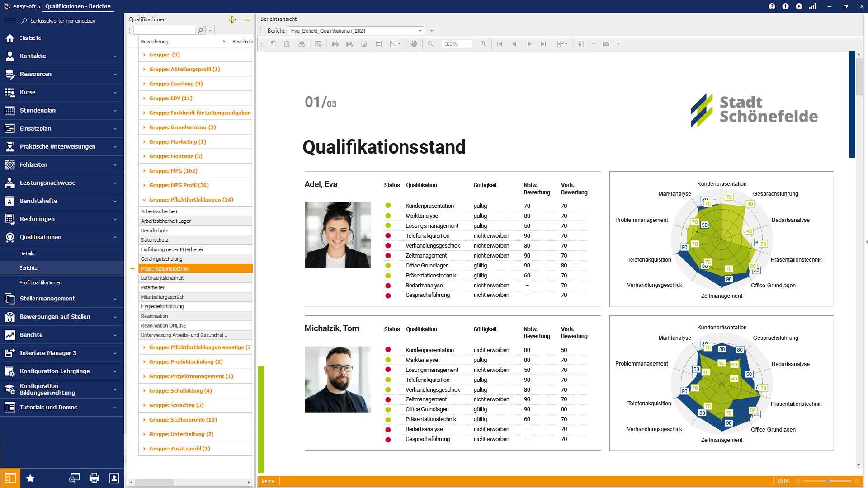This screenshot has height=488, width=868.
Task: Go to first report page
Action: tap(500, 44)
